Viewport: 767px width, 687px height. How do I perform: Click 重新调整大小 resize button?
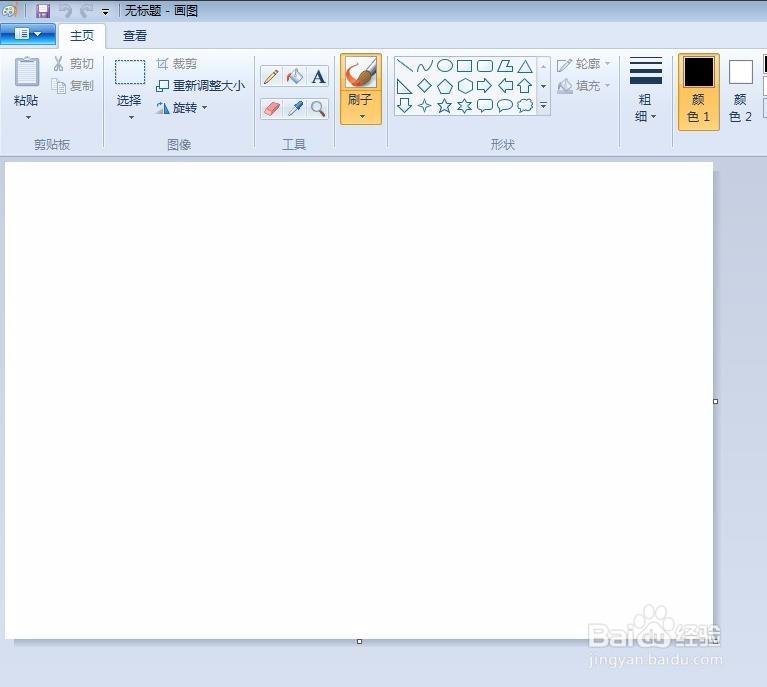click(x=201, y=86)
